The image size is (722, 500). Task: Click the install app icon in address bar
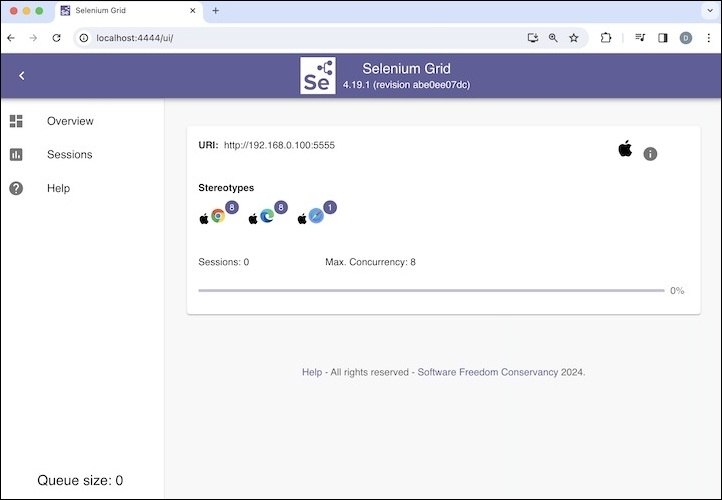pyautogui.click(x=533, y=38)
